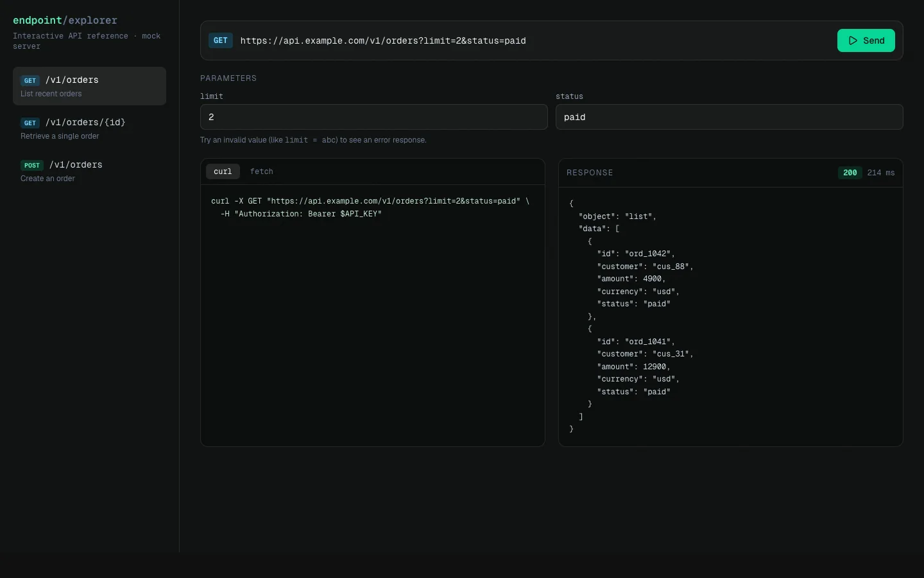The height and width of the screenshot is (578, 924).
Task: Click "object": "list" line in response
Action: pos(617,216)
